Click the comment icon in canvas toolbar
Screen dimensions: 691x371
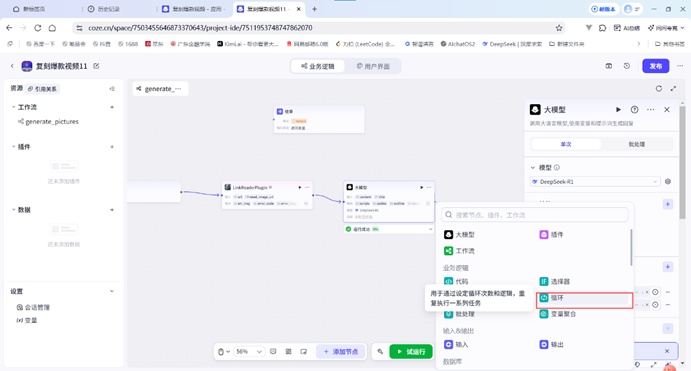[x=273, y=352]
